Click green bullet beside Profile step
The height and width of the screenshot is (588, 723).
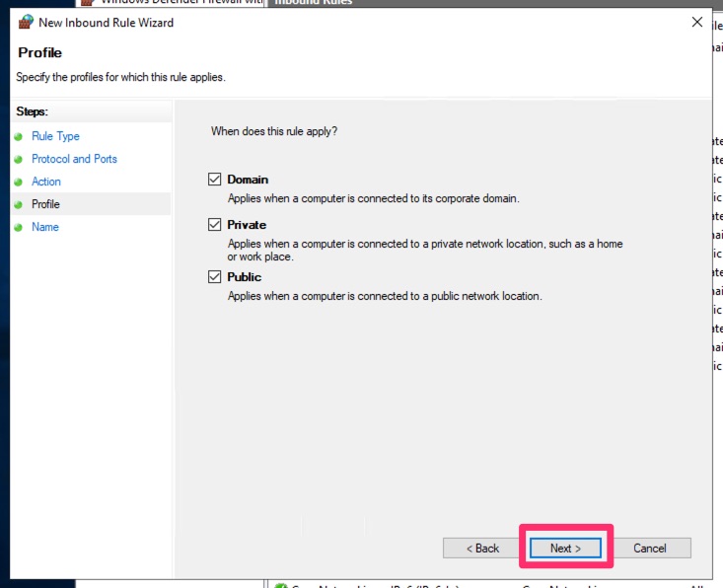pos(18,205)
